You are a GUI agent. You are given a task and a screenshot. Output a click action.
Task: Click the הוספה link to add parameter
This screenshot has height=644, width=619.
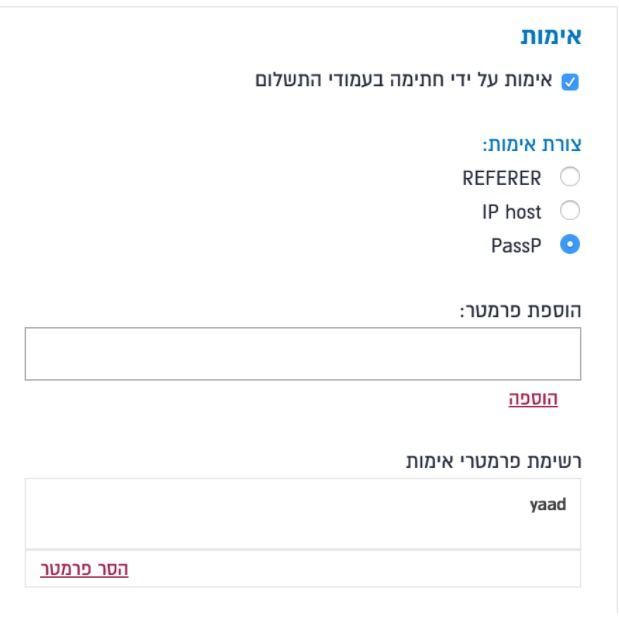tap(533, 399)
